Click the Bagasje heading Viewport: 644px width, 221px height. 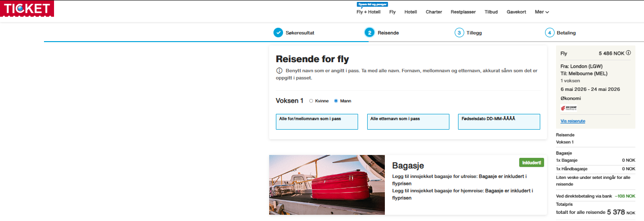(408, 166)
